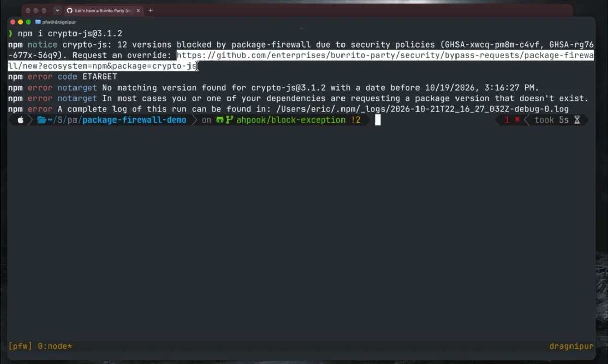Click the hourglass icon after 'took 5s'
Viewport: 608px width, 364px height.
577,120
